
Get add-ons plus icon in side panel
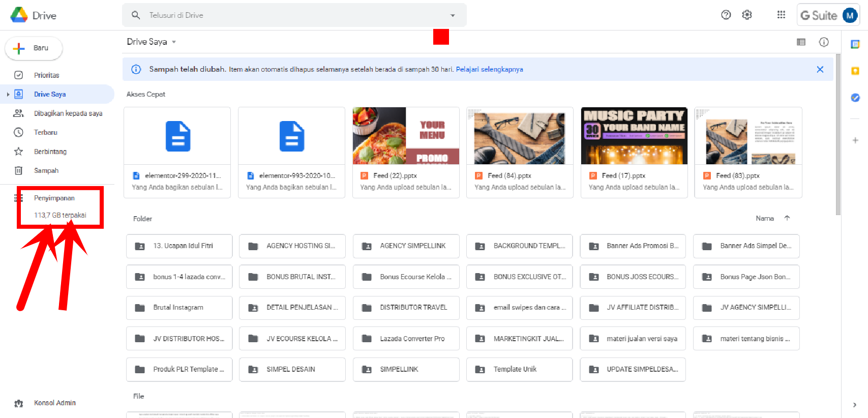[x=855, y=140]
